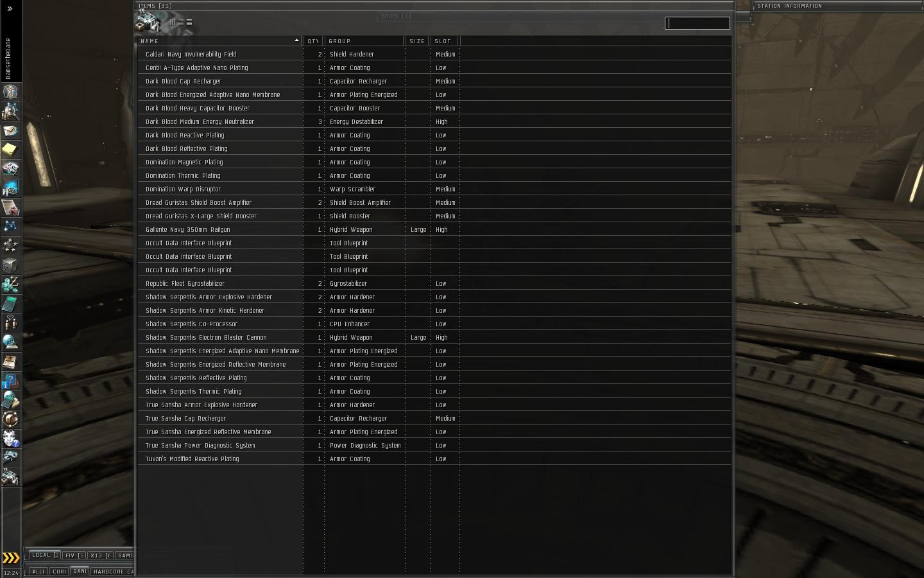This screenshot has height=578, width=924.
Task: Select Dark Blood Medium Energy Neutralizer
Action: [434, 121]
